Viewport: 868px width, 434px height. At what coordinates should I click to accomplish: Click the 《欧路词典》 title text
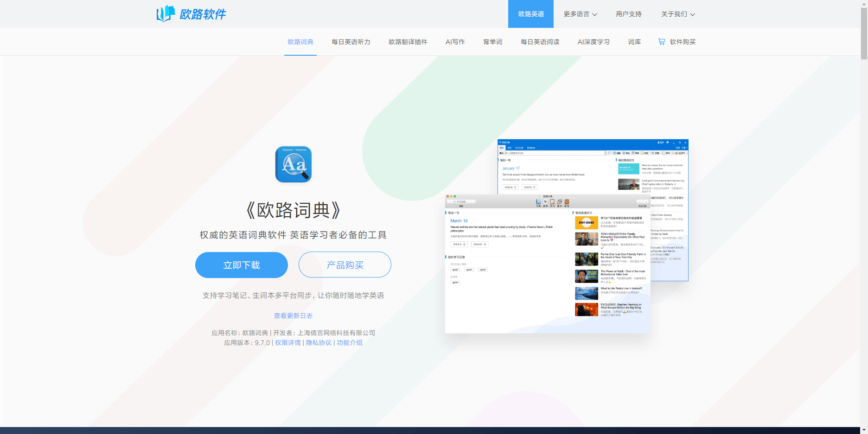(x=294, y=210)
